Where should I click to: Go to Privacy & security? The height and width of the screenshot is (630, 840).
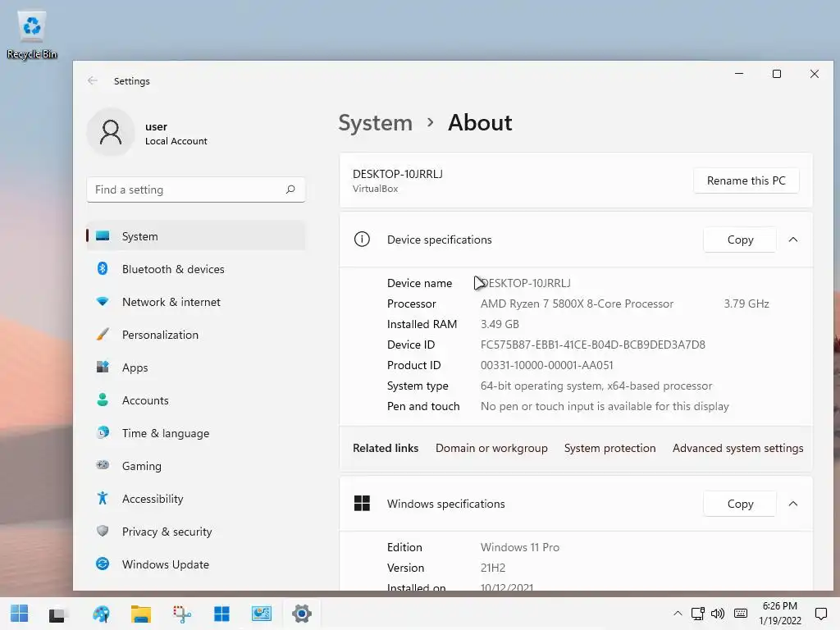tap(196, 532)
